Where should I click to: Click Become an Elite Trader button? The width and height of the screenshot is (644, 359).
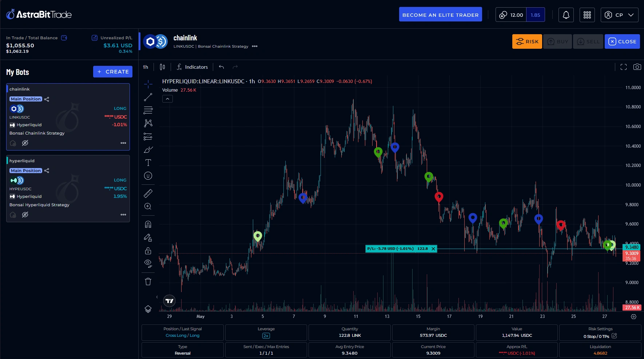440,15
